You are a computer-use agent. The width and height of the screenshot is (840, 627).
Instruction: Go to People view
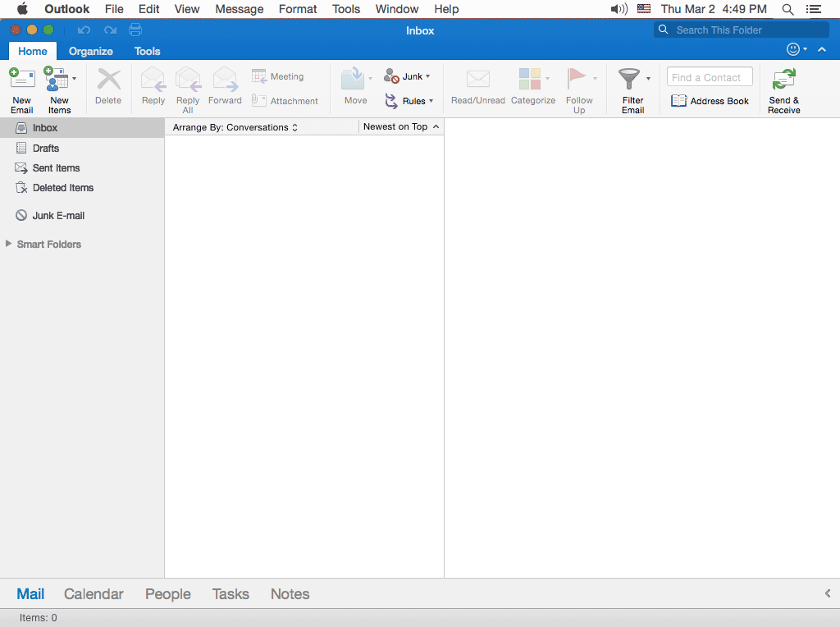pos(168,594)
